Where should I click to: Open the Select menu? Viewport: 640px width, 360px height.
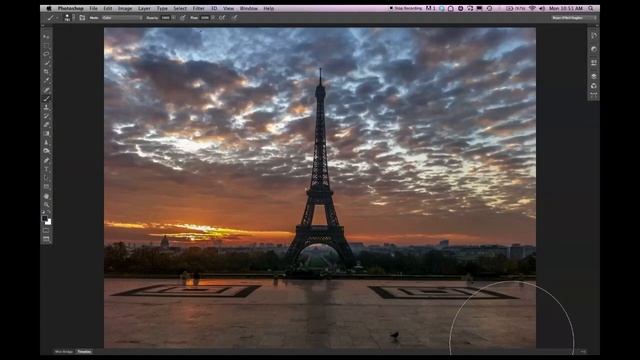point(180,8)
